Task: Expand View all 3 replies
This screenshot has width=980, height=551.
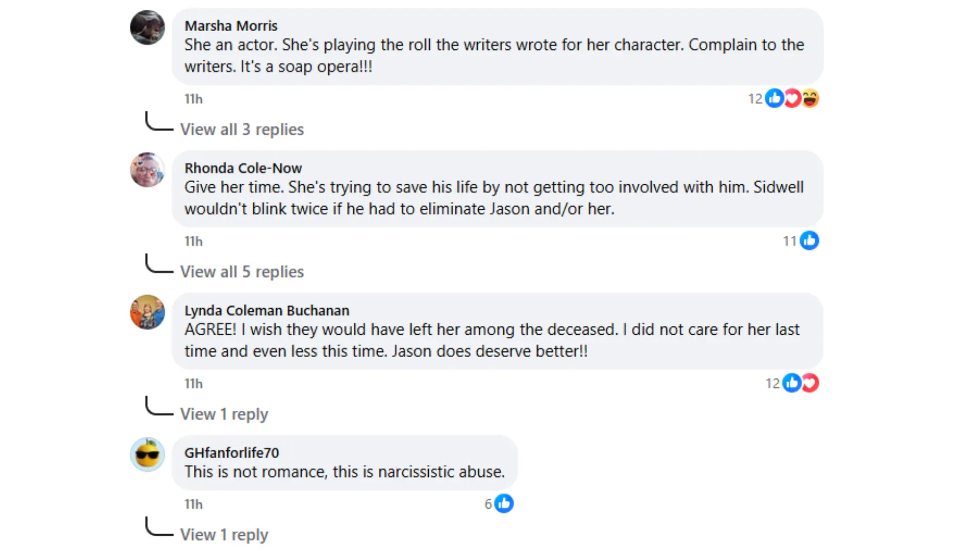Action: click(241, 130)
